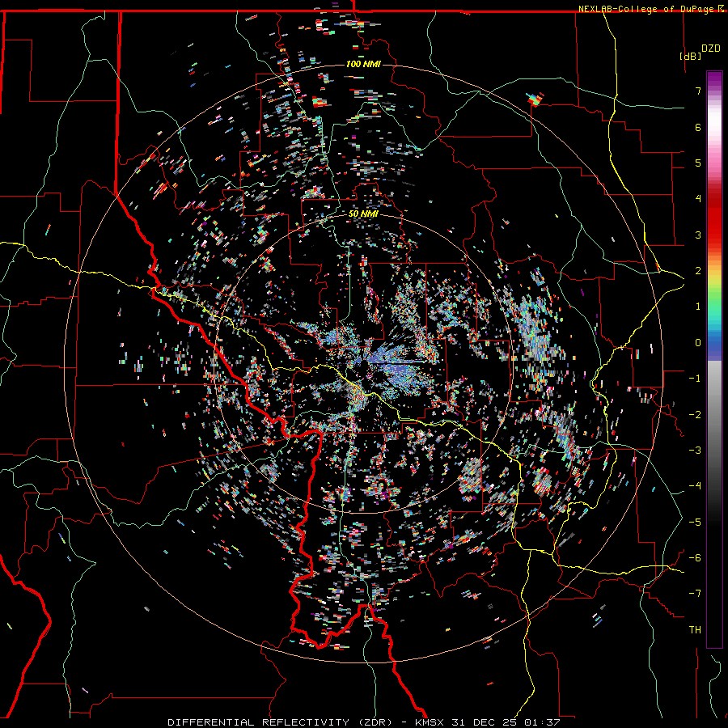Click the TH threshold label
728x728 pixels.
coord(695,630)
